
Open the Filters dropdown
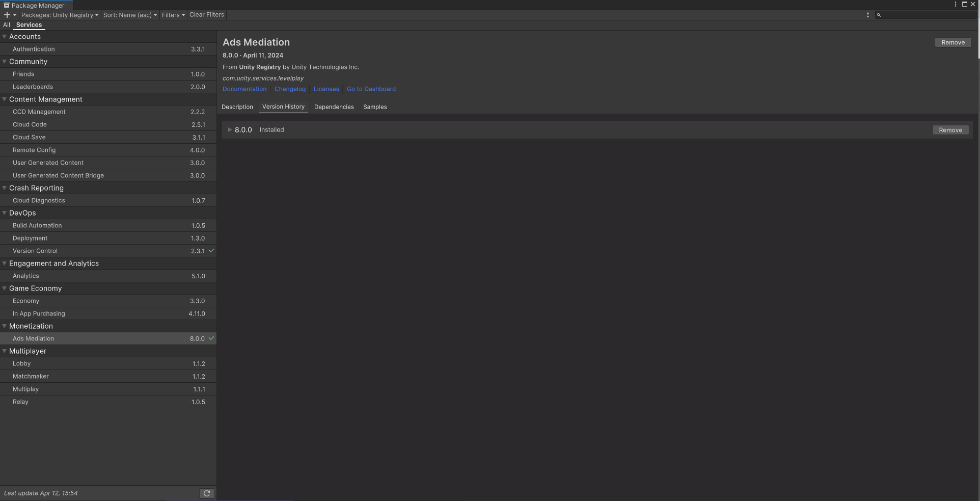(x=173, y=15)
